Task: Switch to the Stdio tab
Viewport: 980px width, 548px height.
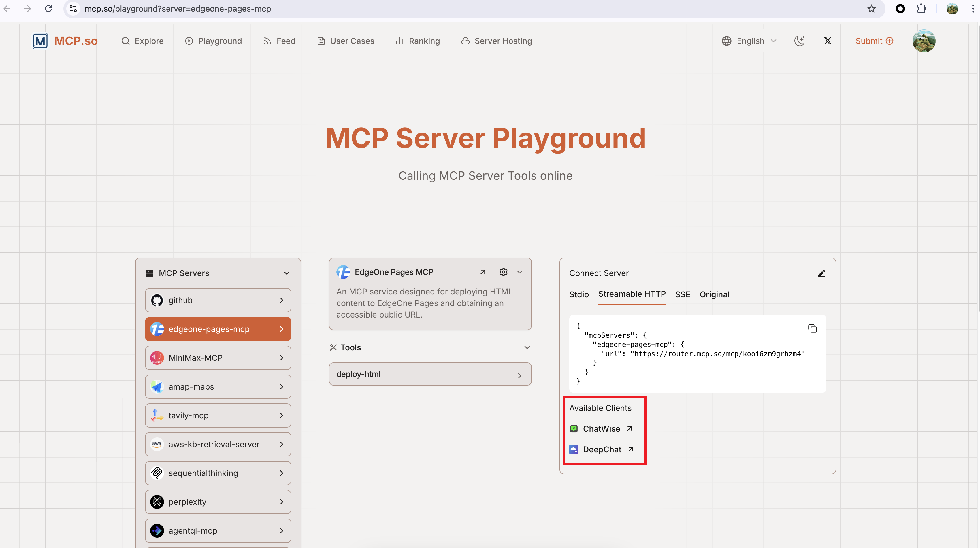Action: point(579,294)
